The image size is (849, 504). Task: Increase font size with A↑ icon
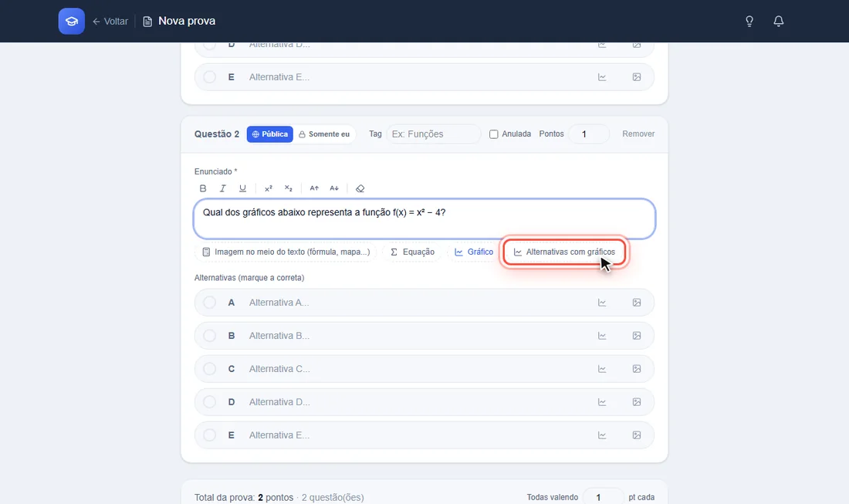314,188
